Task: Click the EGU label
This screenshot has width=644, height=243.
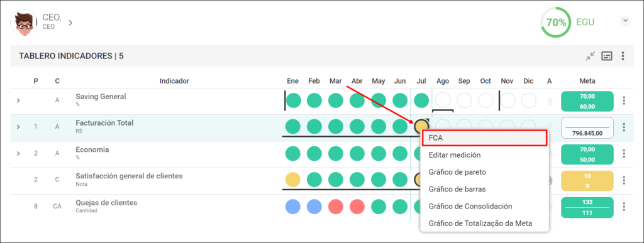Action: (585, 22)
